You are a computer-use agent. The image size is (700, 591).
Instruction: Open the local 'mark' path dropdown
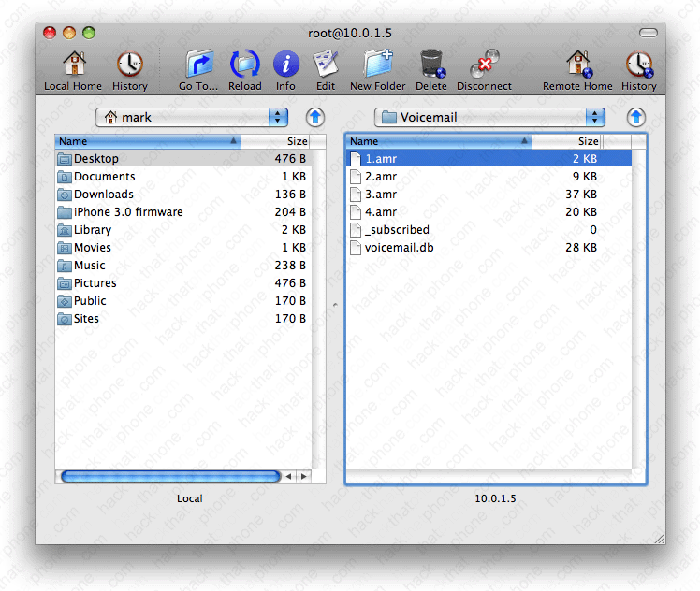pyautogui.click(x=192, y=117)
